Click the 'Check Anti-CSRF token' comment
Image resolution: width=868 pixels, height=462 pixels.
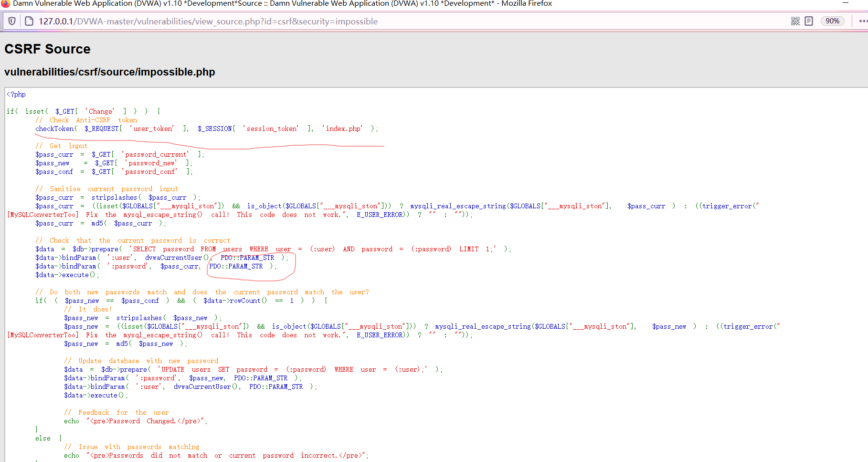point(86,120)
